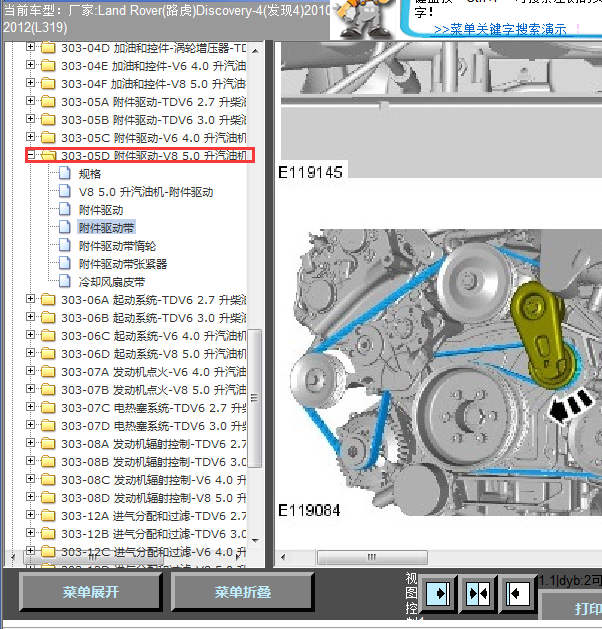The width and height of the screenshot is (602, 629).
Task: Expand the 303-05A 附件驱动 folder node
Action: 30,101
